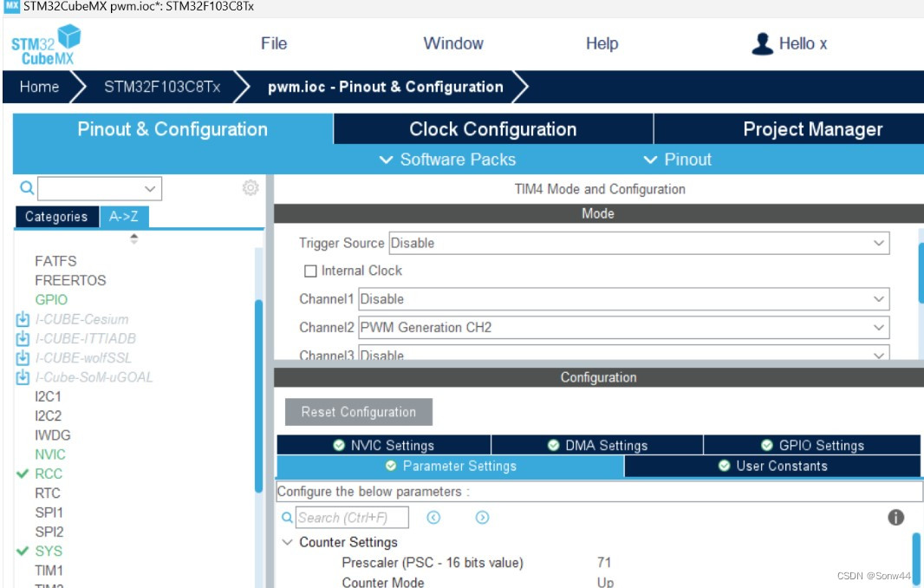Select I2C1 in the peripheral list

48,396
